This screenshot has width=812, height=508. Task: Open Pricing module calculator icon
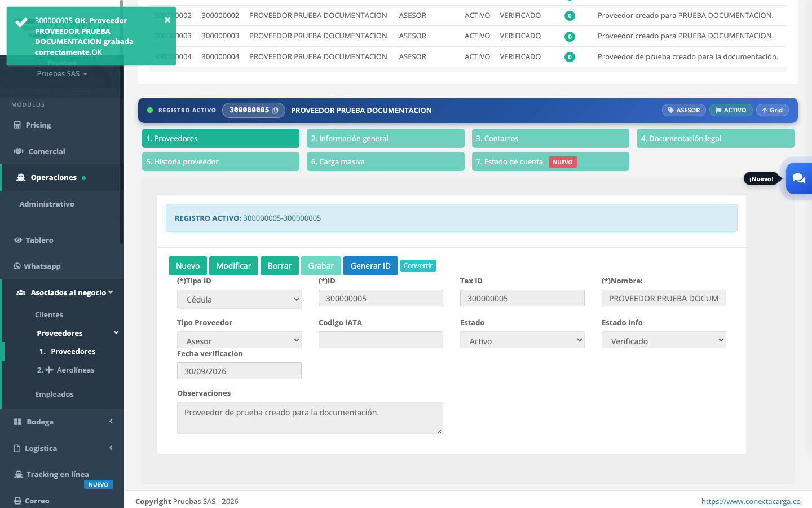coord(17,125)
